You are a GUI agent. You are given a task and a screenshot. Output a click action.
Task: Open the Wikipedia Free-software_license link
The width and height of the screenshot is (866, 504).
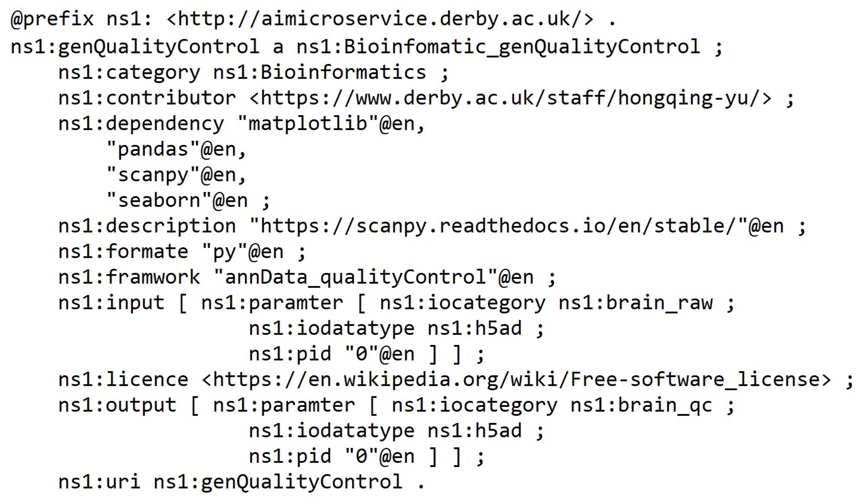pos(516,380)
